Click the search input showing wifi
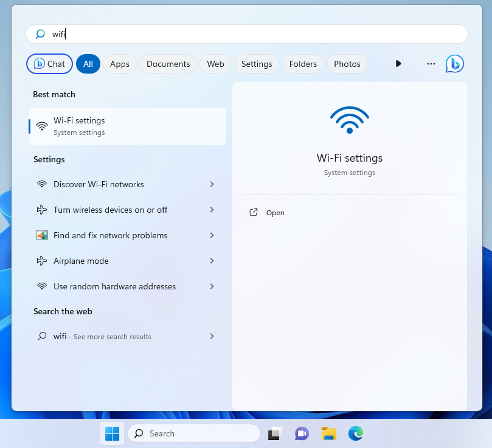 (x=246, y=34)
